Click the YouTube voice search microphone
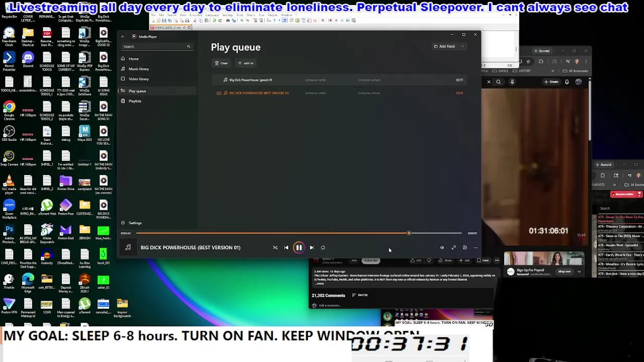The width and height of the screenshot is (644, 362). 512,82
